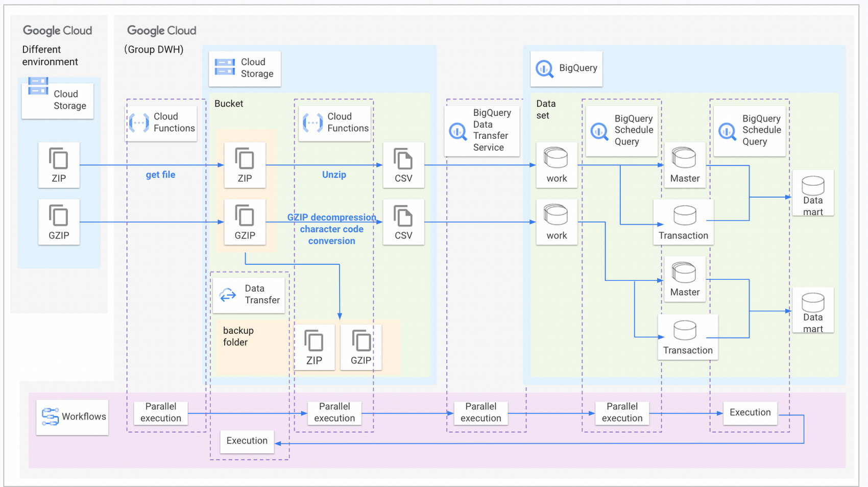The height and width of the screenshot is (487, 868).
Task: Select the lower Master table icon
Action: point(684,272)
